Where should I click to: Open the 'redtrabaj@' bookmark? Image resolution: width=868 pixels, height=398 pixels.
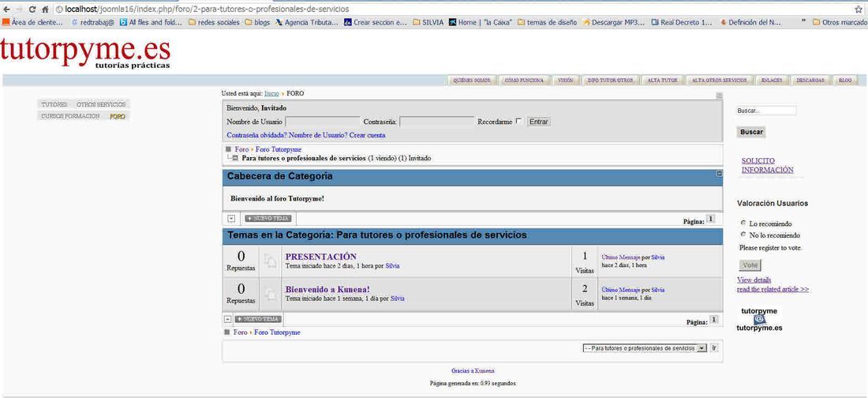[93, 23]
